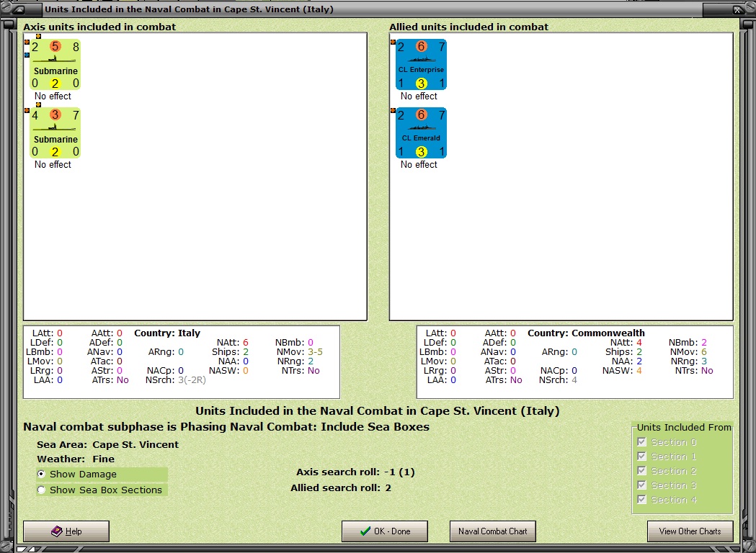The width and height of the screenshot is (756, 553).
Task: Click 'Axis units included in combat' heading
Action: tap(99, 27)
